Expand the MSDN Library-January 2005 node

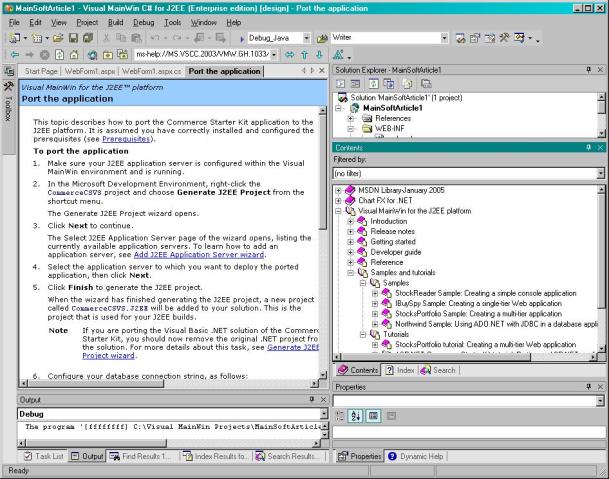tap(338, 190)
